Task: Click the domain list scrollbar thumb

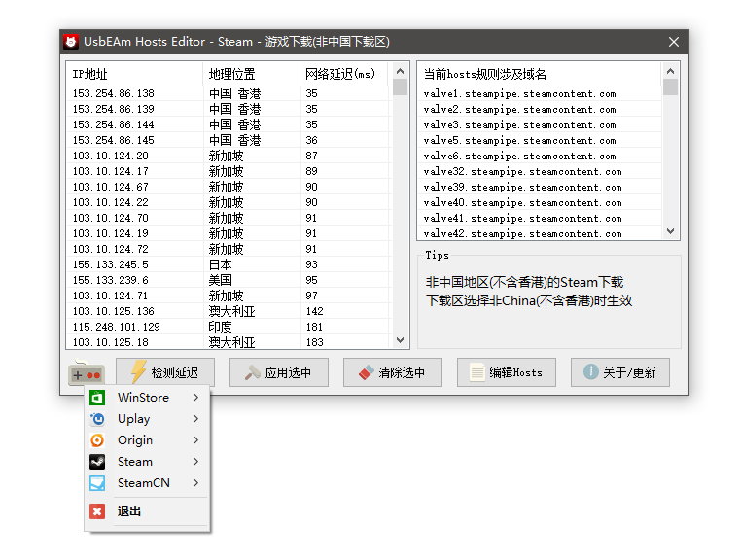Action: (671, 87)
